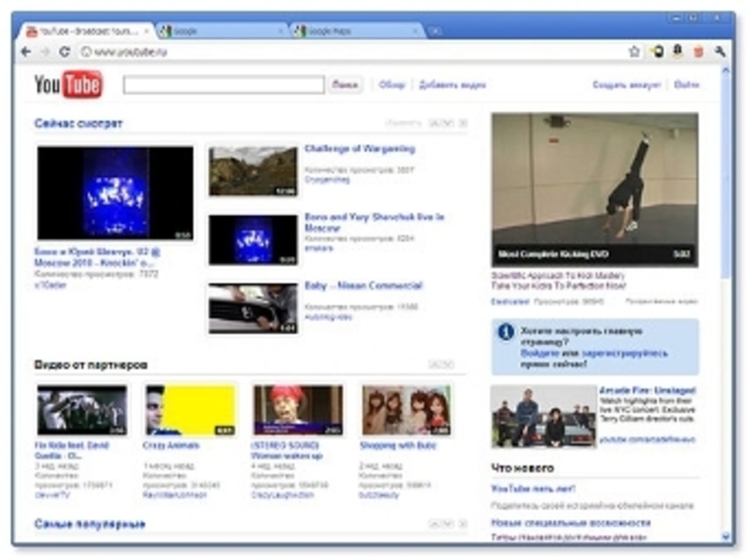
Task: Reload the page with the refresh icon
Action: (64, 52)
